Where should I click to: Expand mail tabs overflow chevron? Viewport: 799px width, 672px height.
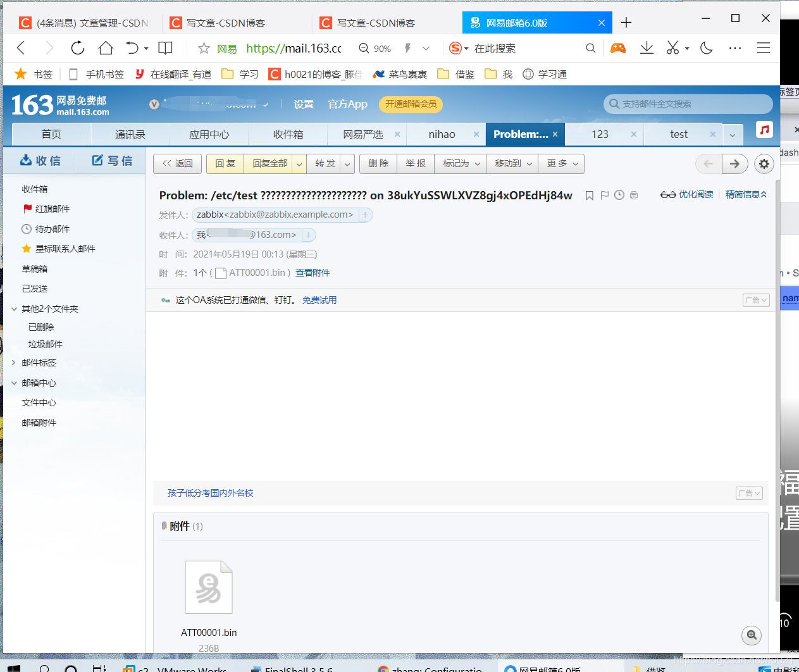coord(733,135)
